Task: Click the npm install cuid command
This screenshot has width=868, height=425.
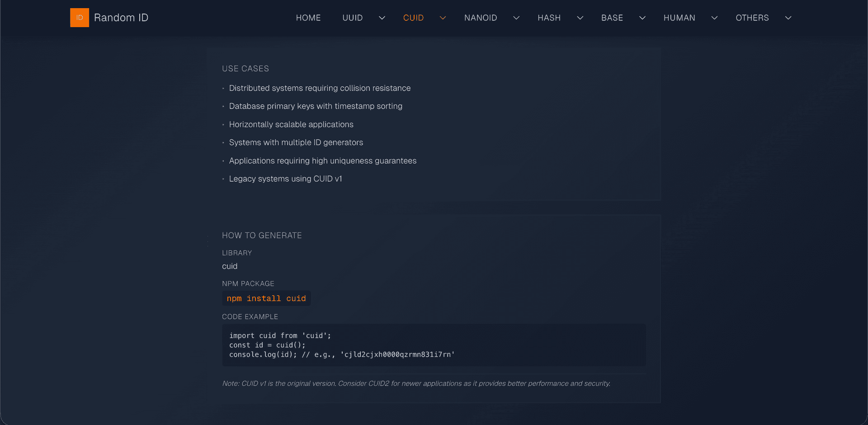Action: point(266,298)
